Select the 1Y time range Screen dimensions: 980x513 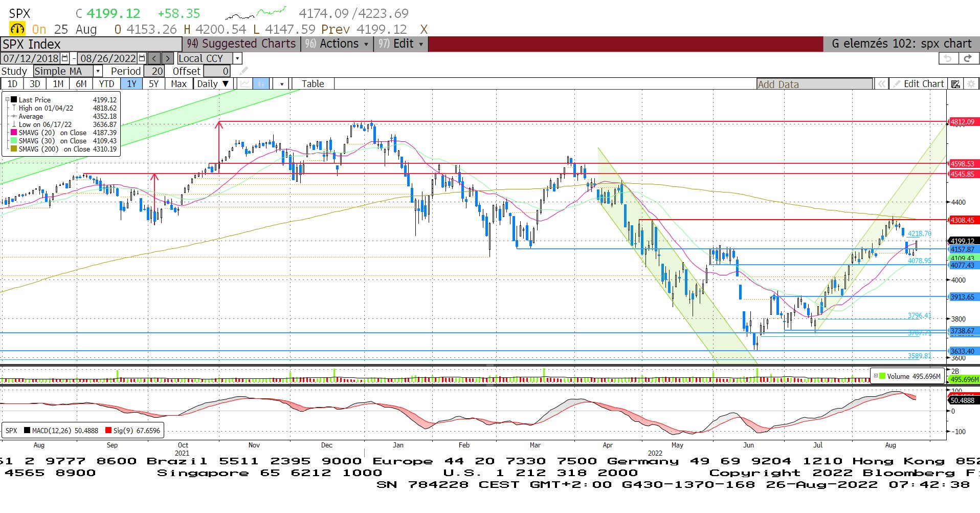tap(131, 84)
